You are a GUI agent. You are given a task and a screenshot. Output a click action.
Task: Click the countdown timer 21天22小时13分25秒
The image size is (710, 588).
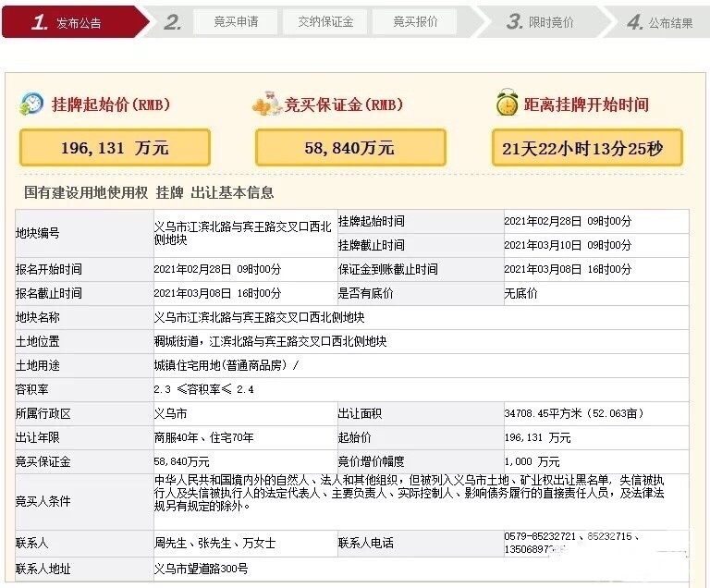(587, 148)
